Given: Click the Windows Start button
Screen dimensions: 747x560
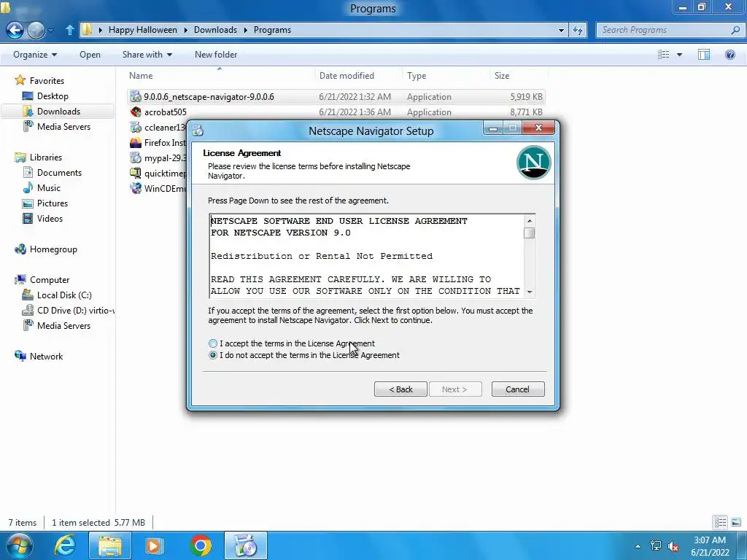Looking at the screenshot, I should [20, 545].
